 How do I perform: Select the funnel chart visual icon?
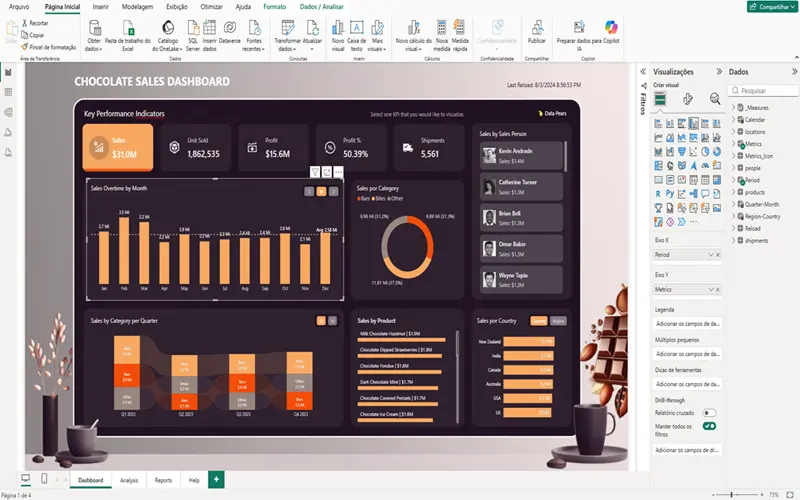pyautogui.click(x=682, y=152)
